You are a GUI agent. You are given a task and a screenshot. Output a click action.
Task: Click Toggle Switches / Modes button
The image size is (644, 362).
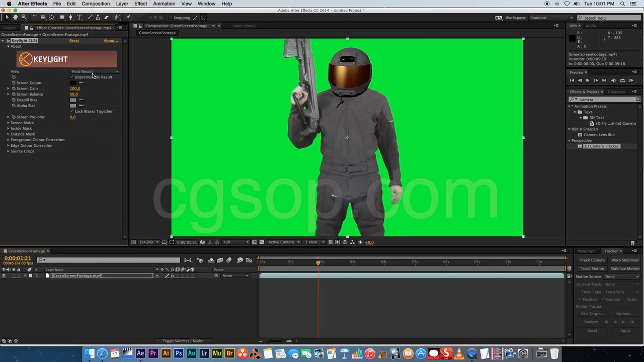tap(183, 341)
